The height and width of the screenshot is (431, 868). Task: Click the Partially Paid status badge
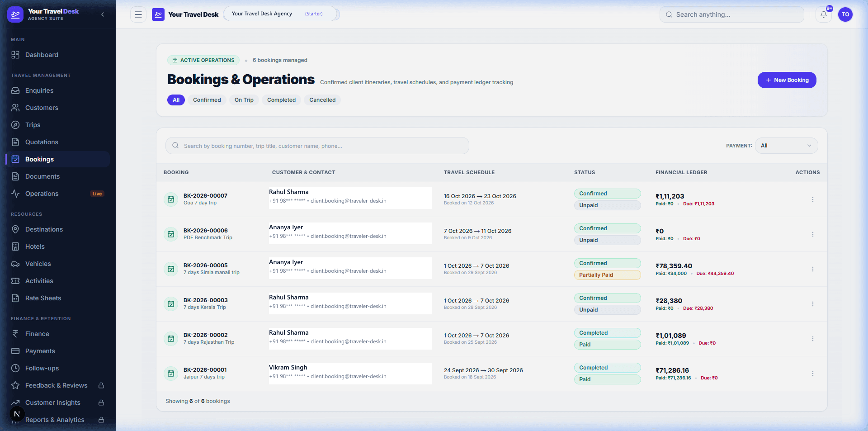point(607,275)
